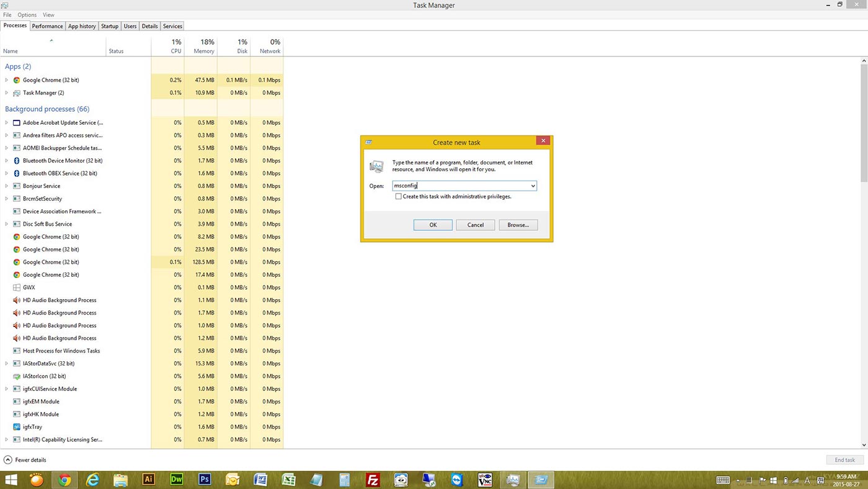Open Microsoft Excel from the taskbar

(288, 479)
